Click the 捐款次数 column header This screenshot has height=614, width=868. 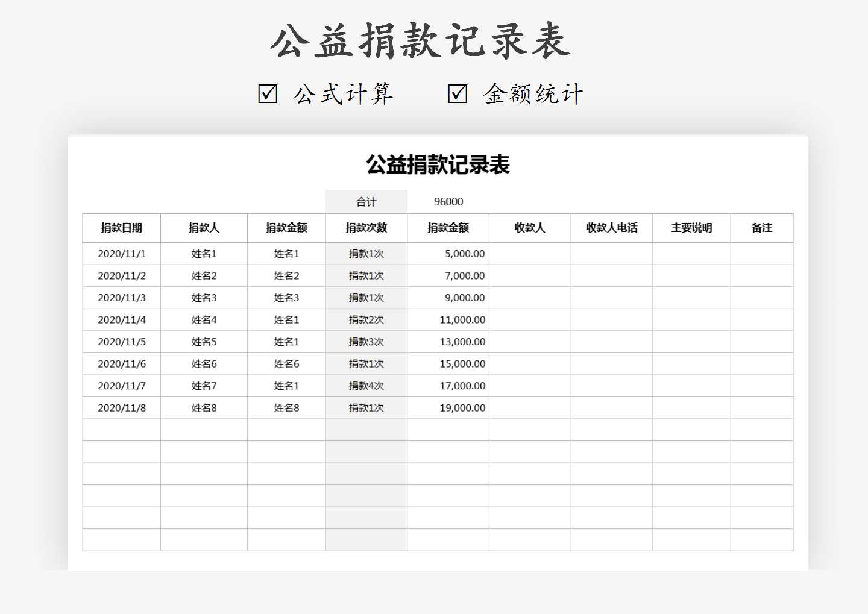(365, 228)
